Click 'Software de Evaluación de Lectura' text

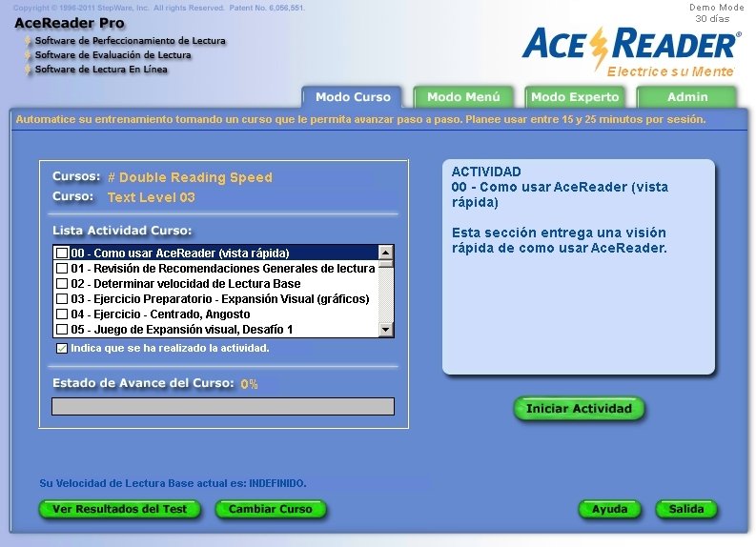112,55
